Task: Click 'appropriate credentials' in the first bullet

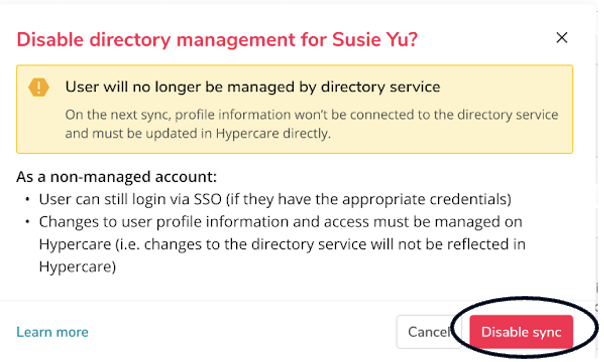Action: pos(427,199)
